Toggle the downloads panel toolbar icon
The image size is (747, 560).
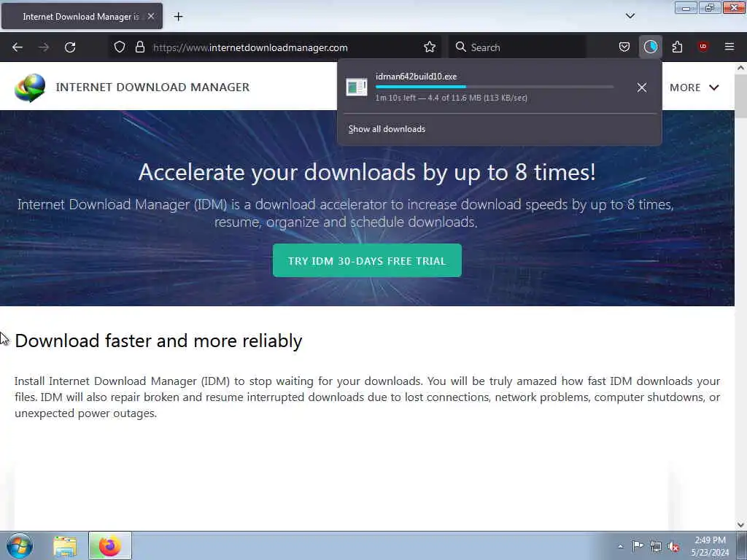coord(650,47)
